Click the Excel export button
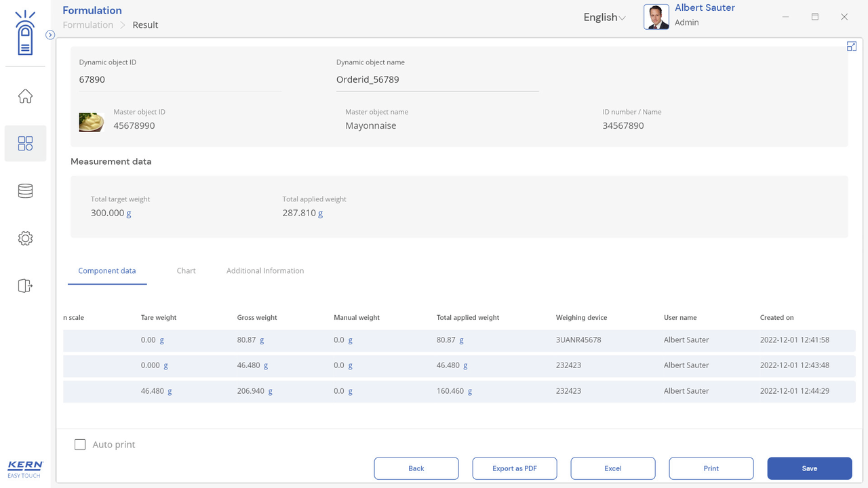This screenshot has height=488, width=868. click(612, 468)
